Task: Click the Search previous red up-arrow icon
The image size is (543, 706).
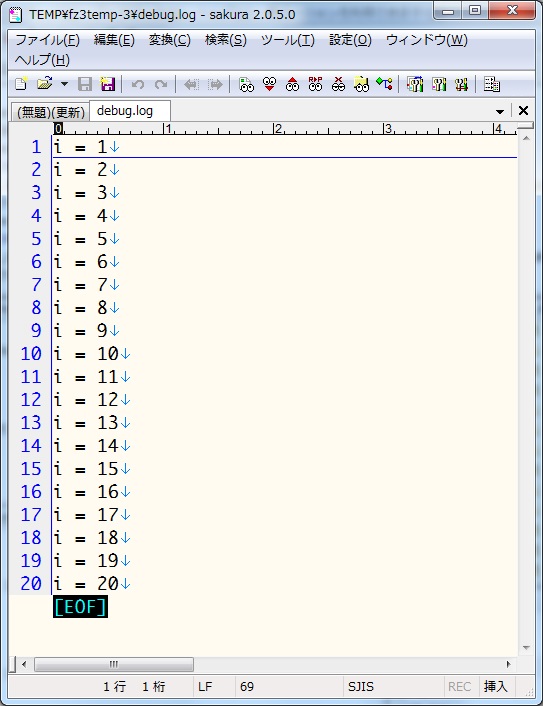Action: point(292,84)
